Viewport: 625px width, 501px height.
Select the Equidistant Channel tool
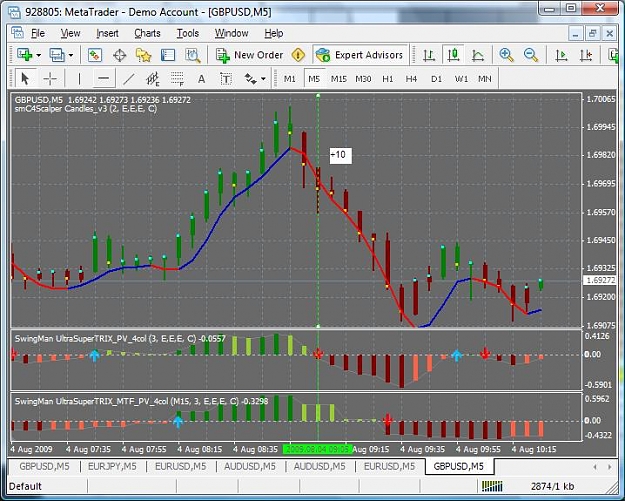(153, 79)
